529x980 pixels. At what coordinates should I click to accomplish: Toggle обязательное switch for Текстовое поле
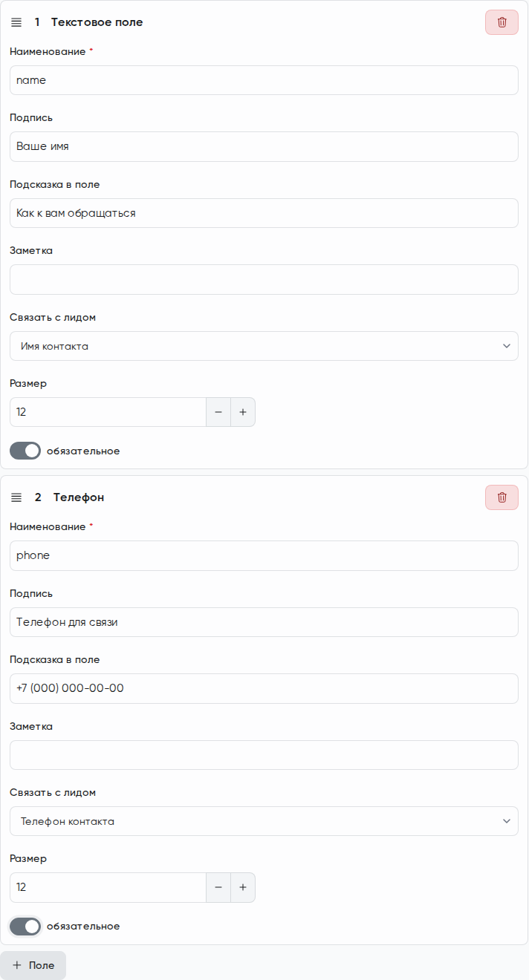[25, 451]
